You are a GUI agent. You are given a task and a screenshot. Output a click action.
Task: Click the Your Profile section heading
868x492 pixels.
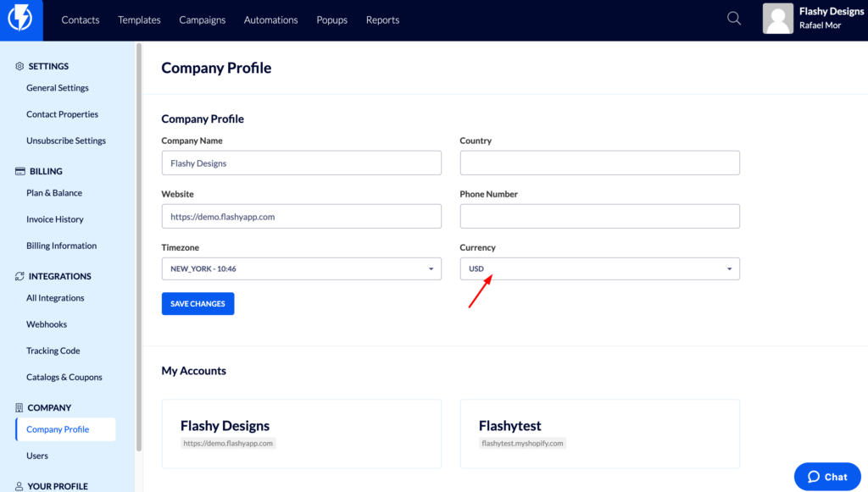58,486
